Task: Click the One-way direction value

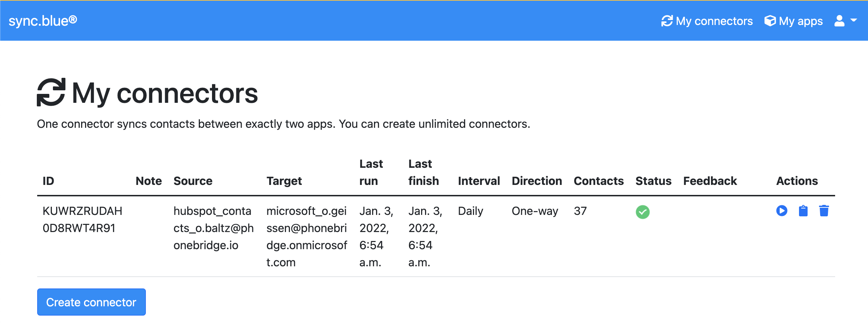Action: point(535,211)
